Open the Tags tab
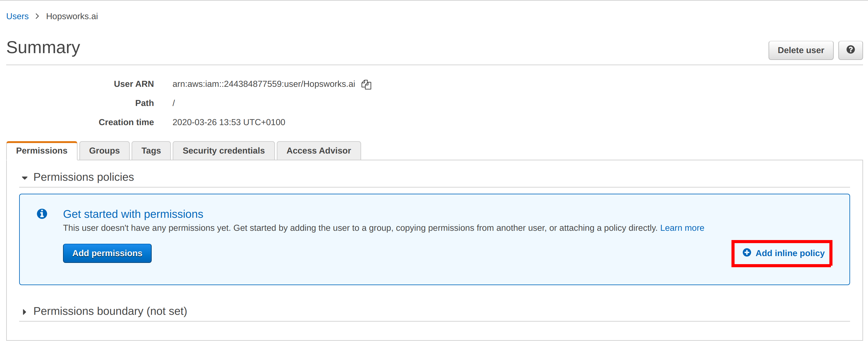Viewport: 868px width, 346px height. 151,150
